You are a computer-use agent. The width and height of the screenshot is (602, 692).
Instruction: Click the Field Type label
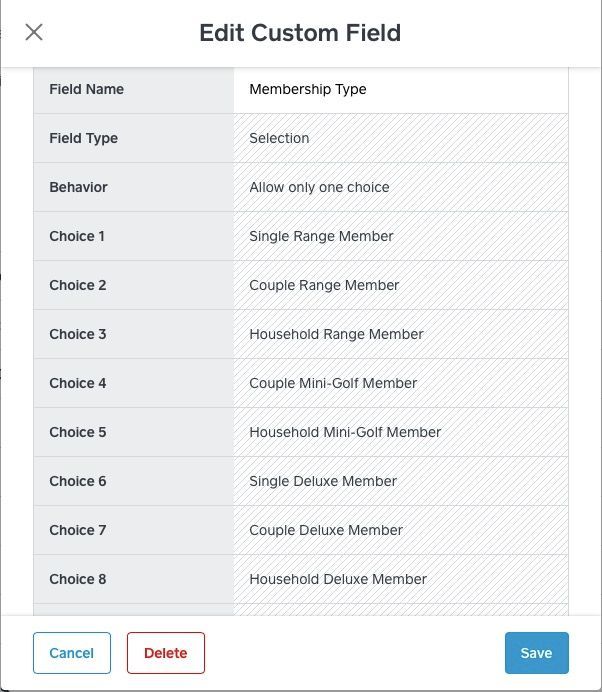point(83,138)
